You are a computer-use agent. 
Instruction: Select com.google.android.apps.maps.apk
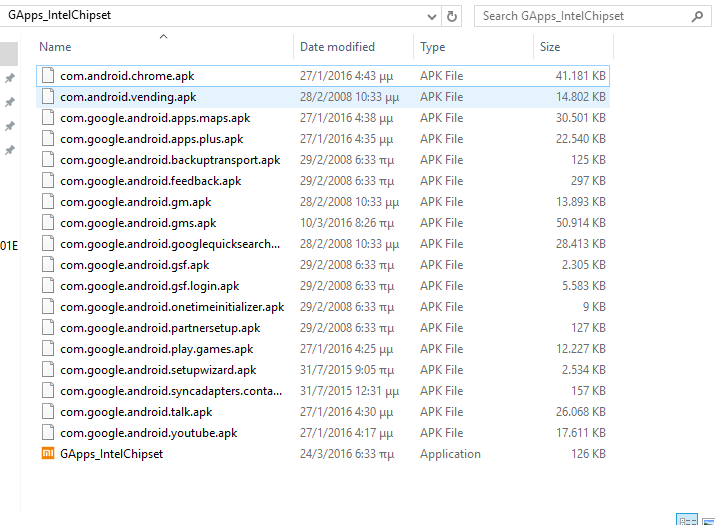pos(155,118)
